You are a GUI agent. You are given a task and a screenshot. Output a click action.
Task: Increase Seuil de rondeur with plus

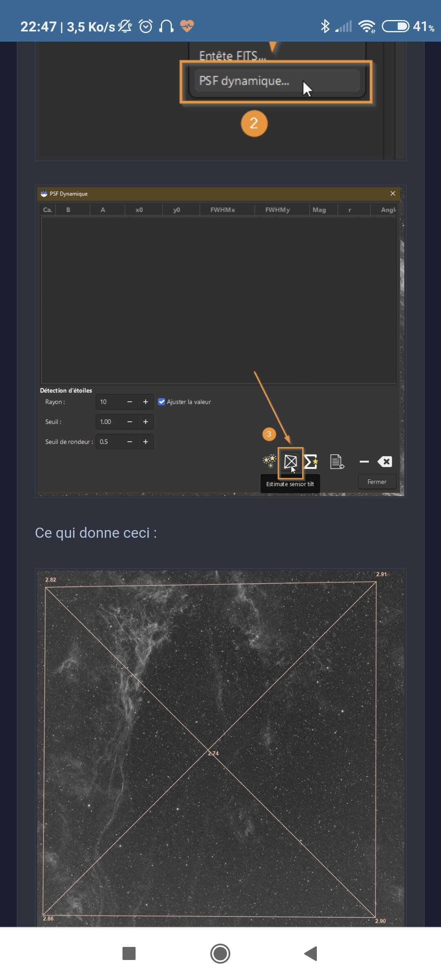[x=145, y=442]
